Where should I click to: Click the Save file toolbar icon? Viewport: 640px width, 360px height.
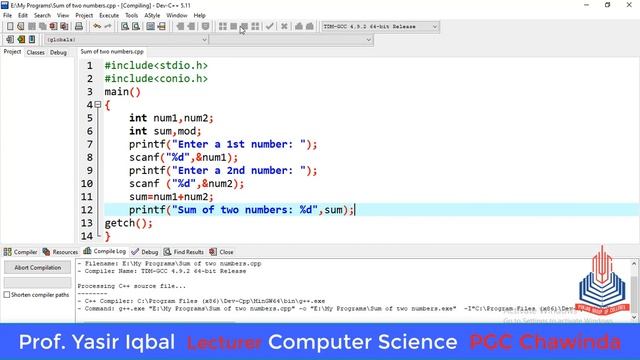point(31,26)
